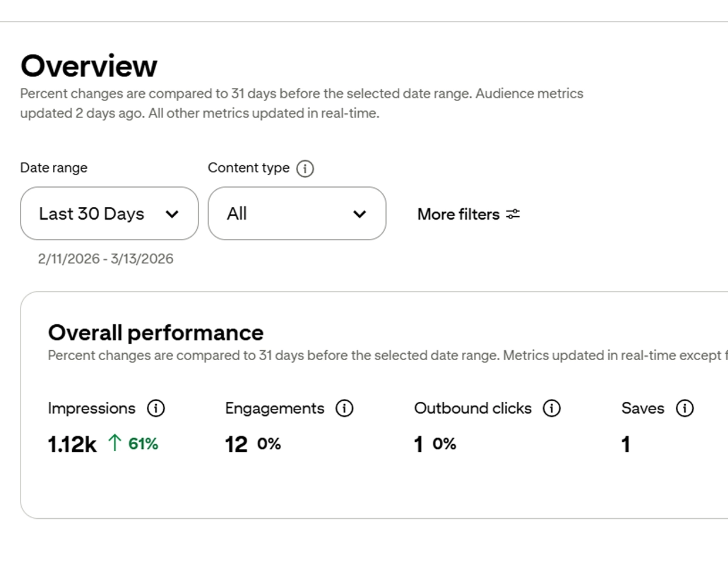
Task: Click the Saves info icon
Action: pyautogui.click(x=685, y=408)
